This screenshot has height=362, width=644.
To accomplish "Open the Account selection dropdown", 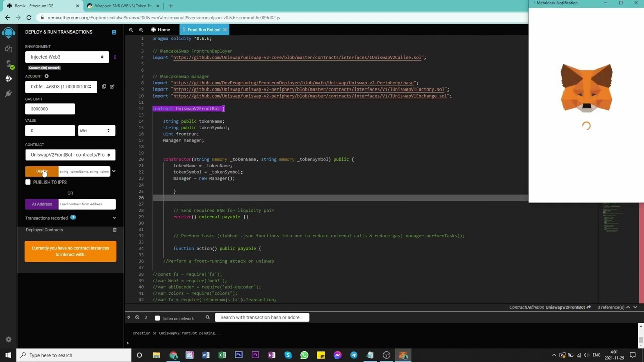I will click(61, 87).
